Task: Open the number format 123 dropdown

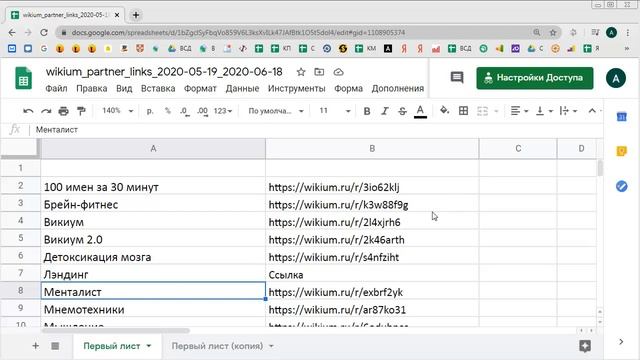Action: 222,111
